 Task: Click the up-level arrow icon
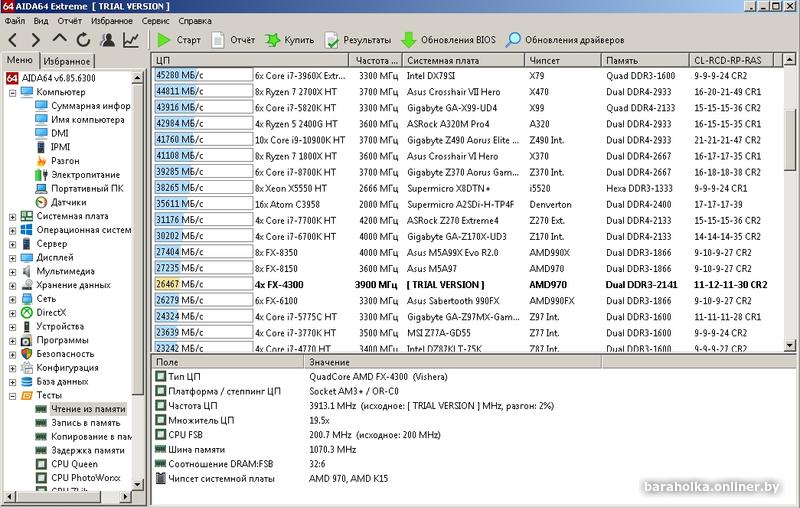tap(60, 39)
